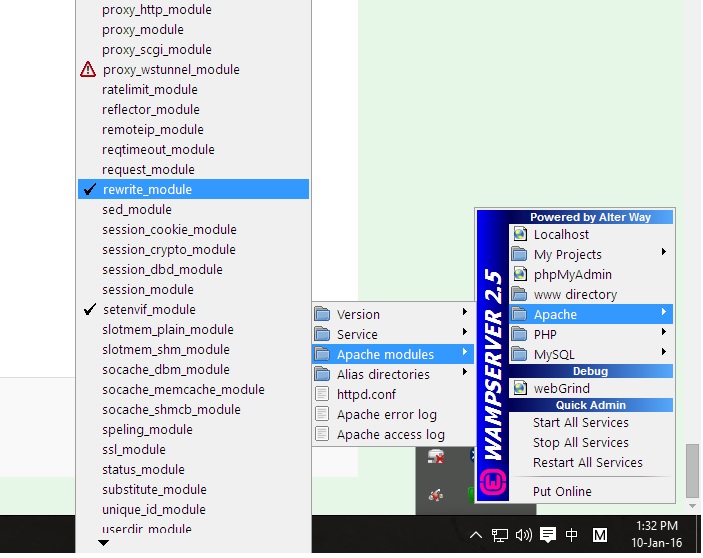Click Stop All Services
Screen dimensions: 703x558
(591, 442)
